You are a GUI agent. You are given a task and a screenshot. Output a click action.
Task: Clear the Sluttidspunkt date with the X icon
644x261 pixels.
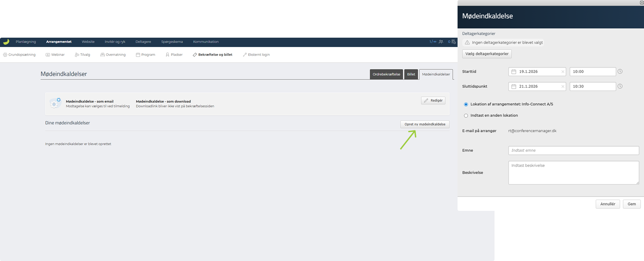pyautogui.click(x=563, y=86)
